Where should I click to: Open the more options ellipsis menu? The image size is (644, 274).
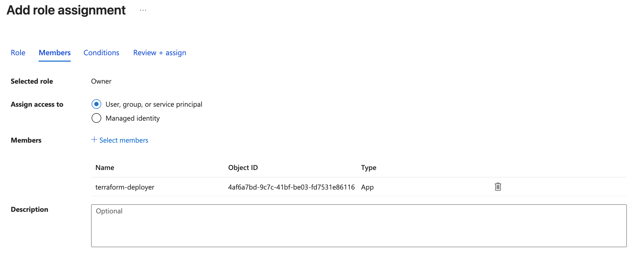click(143, 10)
